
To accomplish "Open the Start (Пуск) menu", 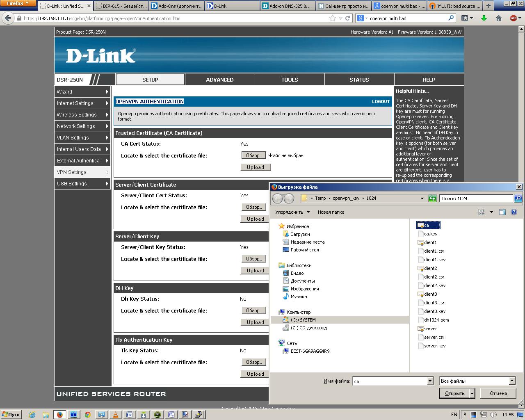I will pos(11,415).
